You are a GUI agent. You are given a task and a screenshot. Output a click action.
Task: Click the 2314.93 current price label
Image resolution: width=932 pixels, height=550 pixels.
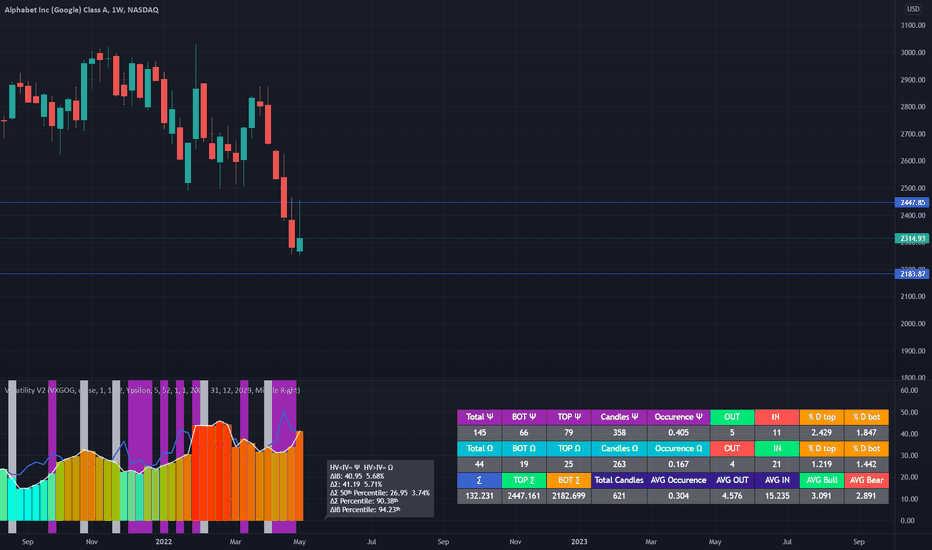click(x=912, y=238)
